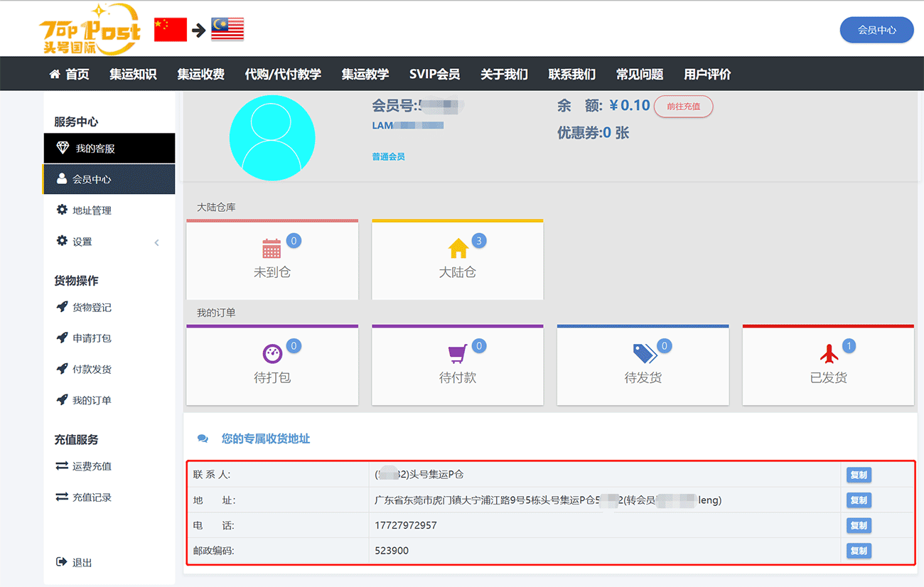Open the red airplane 已发货 icon
Image resolution: width=924 pixels, height=587 pixels.
(x=829, y=354)
